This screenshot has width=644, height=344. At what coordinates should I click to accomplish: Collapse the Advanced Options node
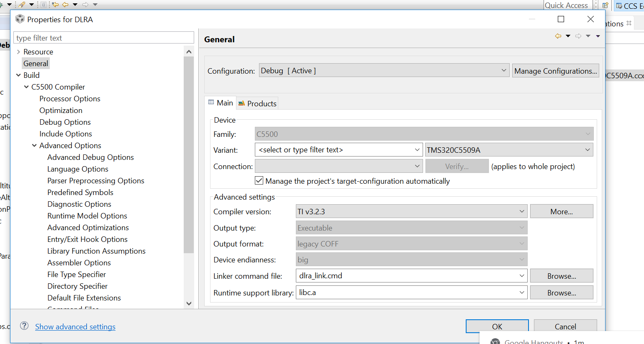pyautogui.click(x=34, y=146)
